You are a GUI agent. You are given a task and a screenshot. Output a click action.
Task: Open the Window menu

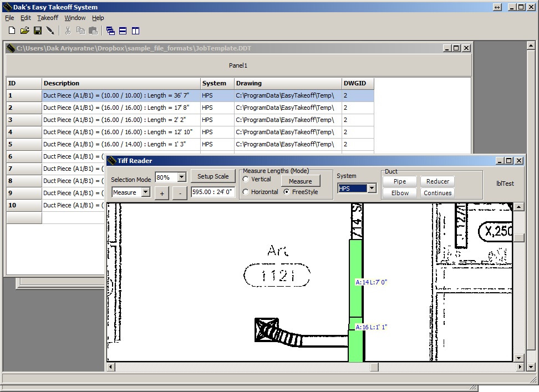click(x=75, y=18)
